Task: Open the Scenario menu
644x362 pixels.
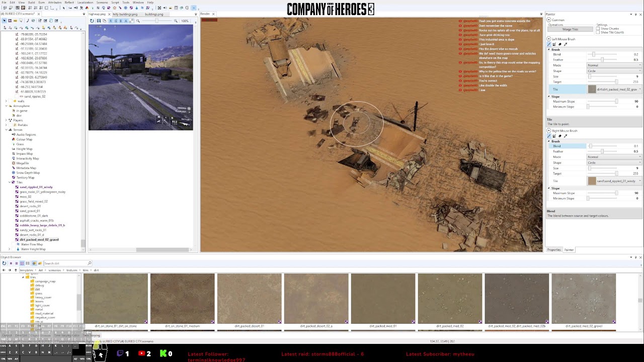Action: tap(102, 3)
